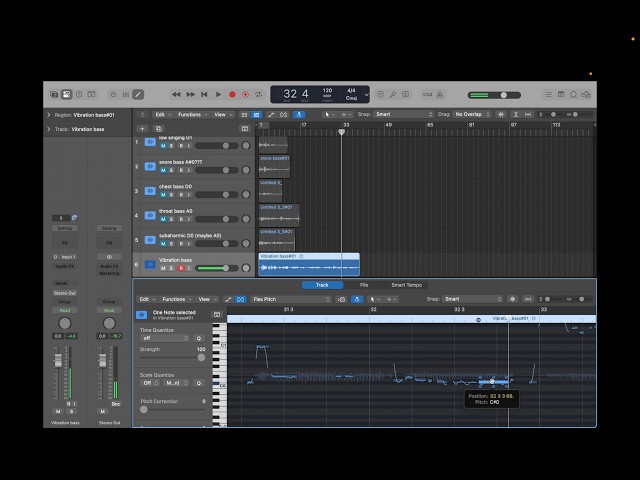Viewport: 640px width, 480px height.
Task: Toggle the Metronome icon
Action: click(440, 94)
